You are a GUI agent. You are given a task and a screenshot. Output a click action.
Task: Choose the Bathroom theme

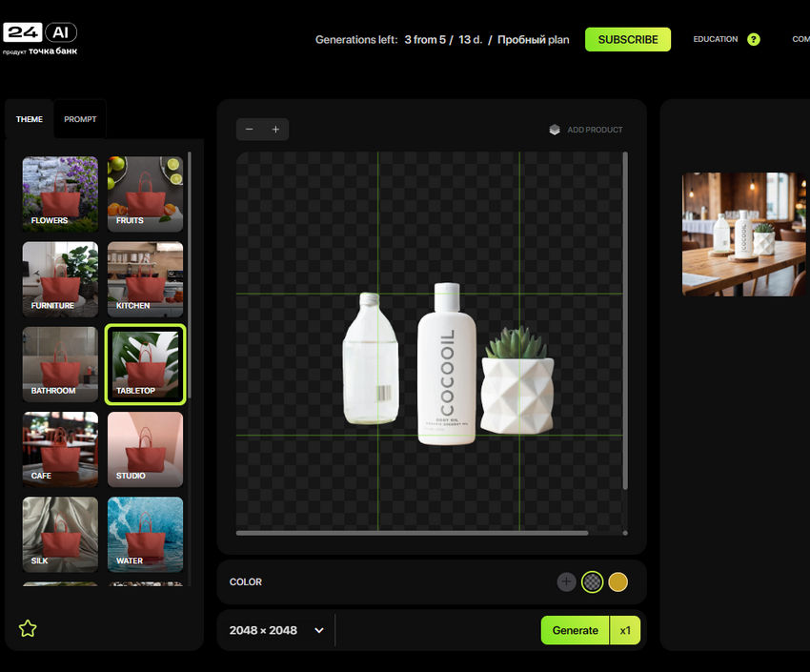[x=60, y=364]
